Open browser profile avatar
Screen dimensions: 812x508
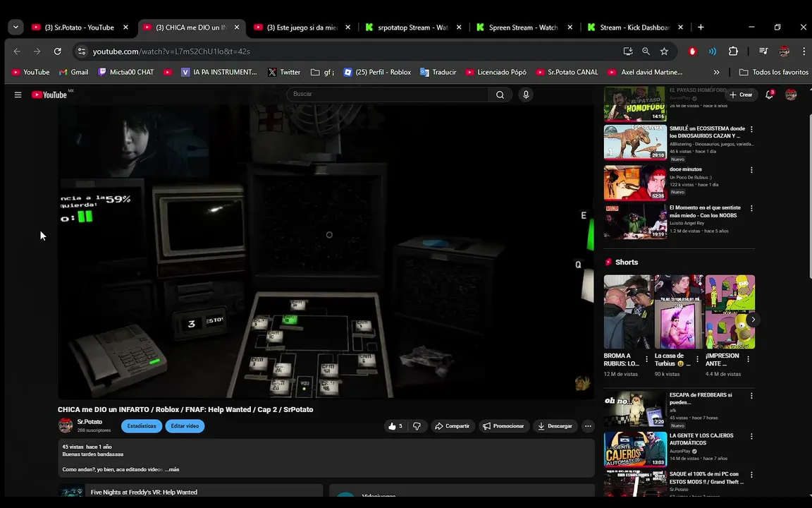[x=784, y=52]
